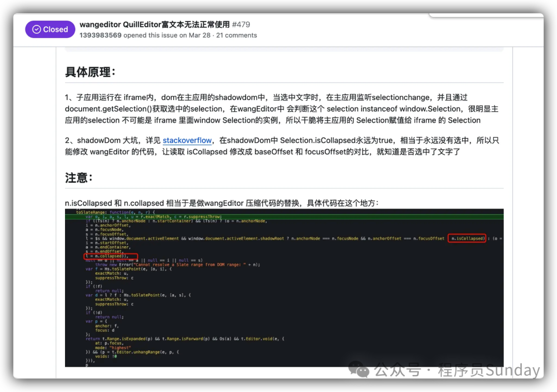
Task: Click the purple Closed status badge
Action: [50, 29]
